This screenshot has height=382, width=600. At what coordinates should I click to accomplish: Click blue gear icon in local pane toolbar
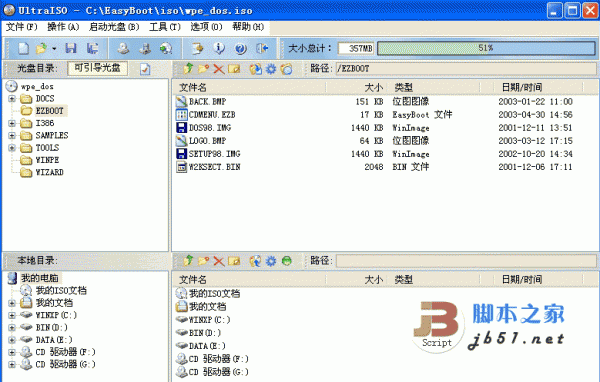271,261
